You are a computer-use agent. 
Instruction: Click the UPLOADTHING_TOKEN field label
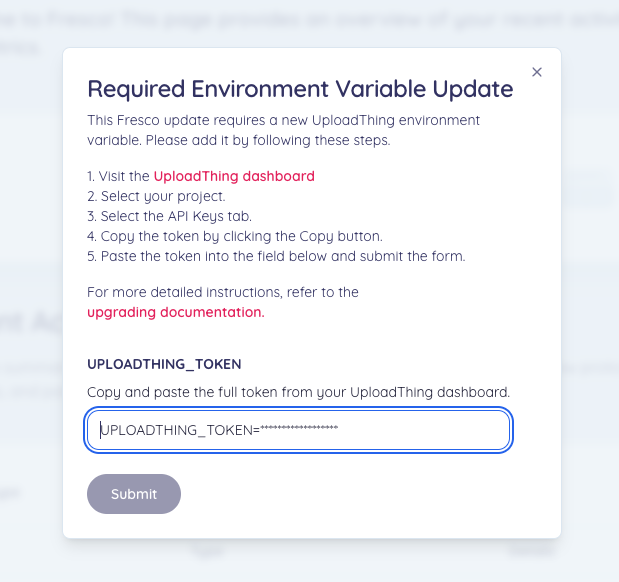pyautogui.click(x=164, y=364)
